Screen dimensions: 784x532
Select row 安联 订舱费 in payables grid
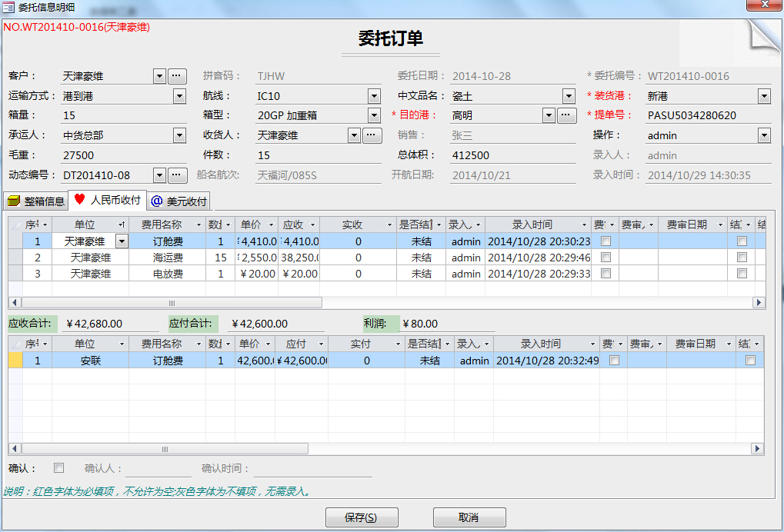pos(386,360)
